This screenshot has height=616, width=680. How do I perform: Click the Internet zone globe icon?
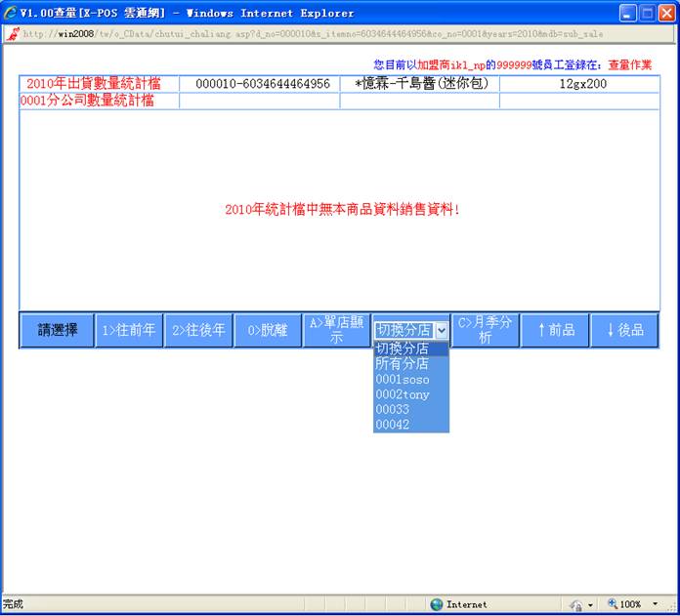437,604
